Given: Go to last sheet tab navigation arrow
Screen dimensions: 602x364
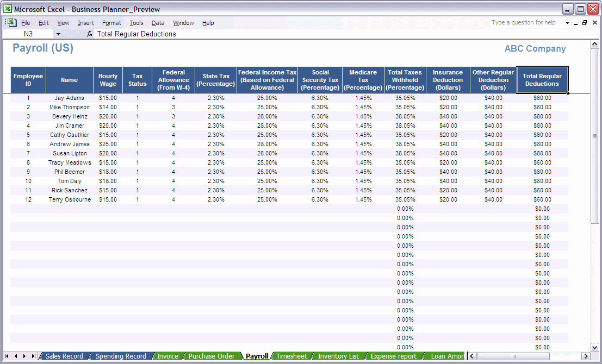Looking at the screenshot, I should 33,356.
